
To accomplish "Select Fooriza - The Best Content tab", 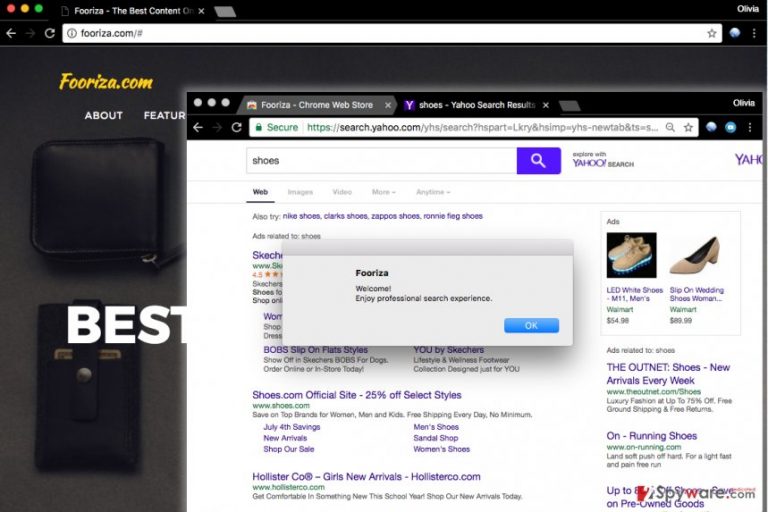I will coord(132,11).
